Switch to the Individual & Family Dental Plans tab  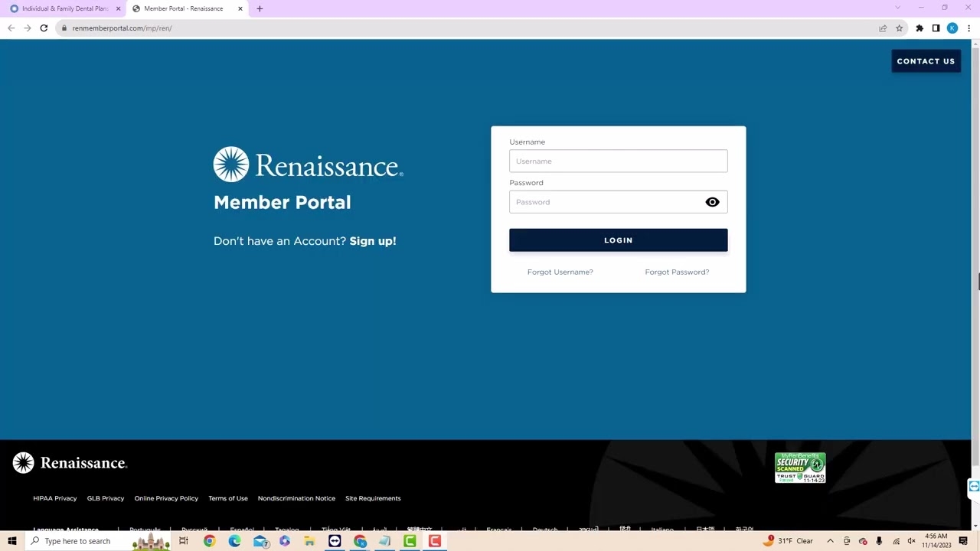tap(65, 8)
